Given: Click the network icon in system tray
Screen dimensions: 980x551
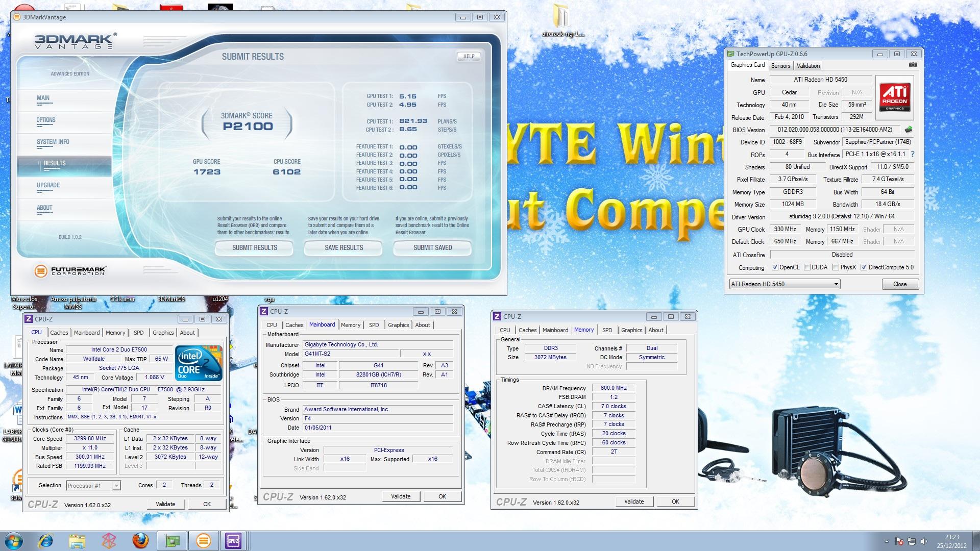Looking at the screenshot, I should 912,541.
